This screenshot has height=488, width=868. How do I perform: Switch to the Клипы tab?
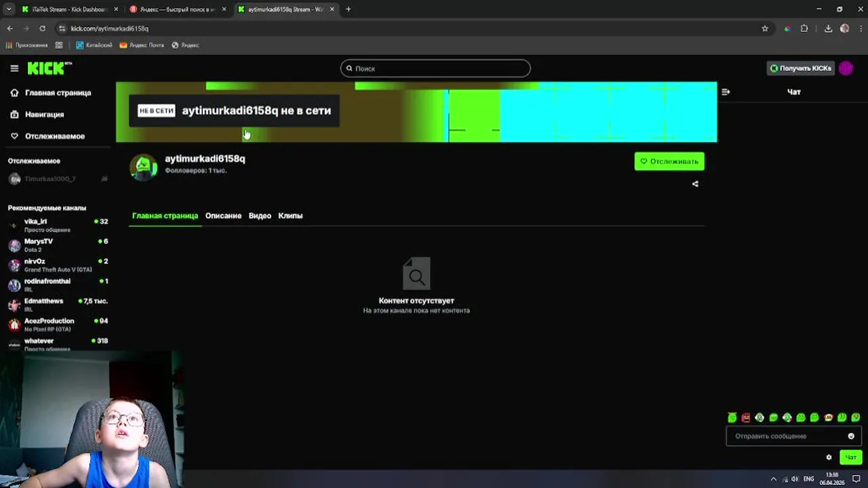[x=290, y=216]
